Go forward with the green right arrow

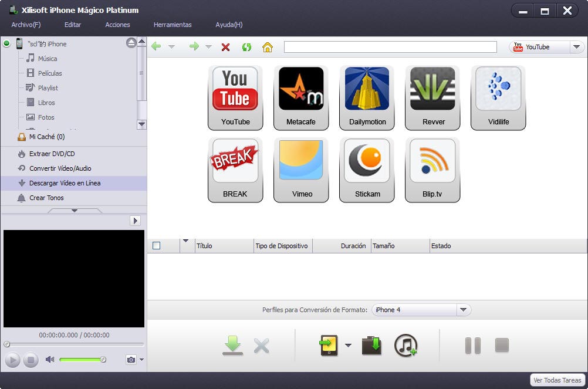click(x=194, y=46)
